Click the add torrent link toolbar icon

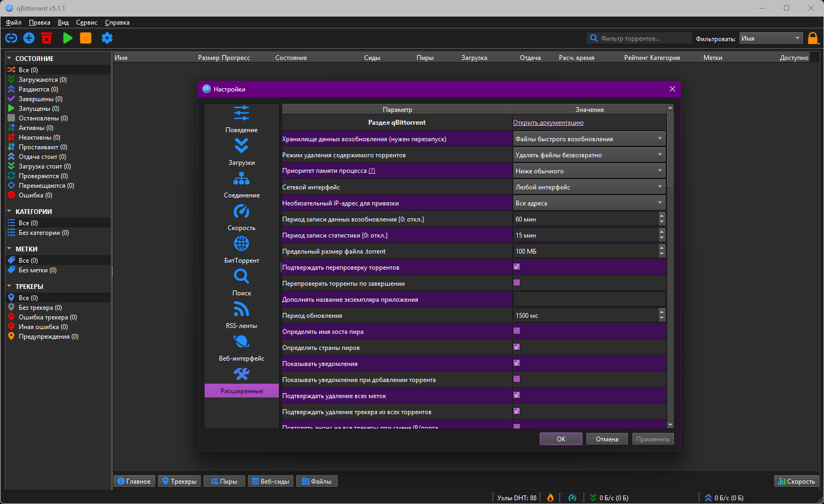tap(11, 38)
